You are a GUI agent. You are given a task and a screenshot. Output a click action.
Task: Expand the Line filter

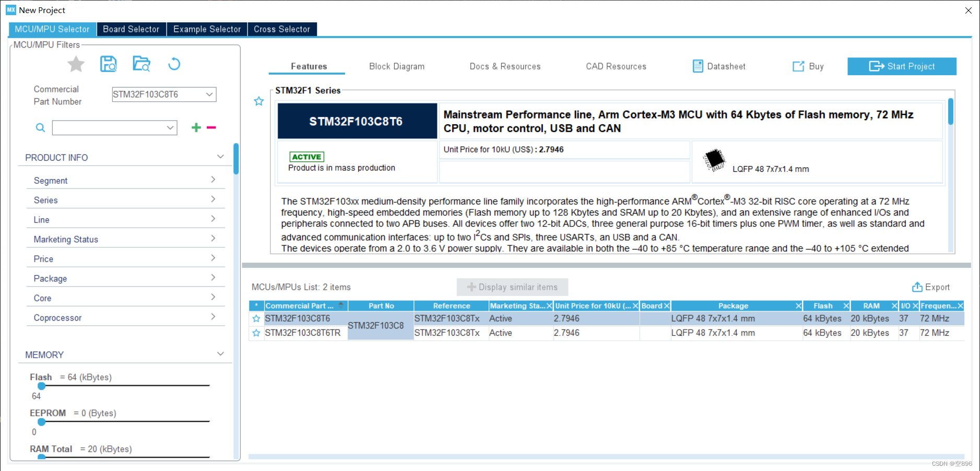213,219
